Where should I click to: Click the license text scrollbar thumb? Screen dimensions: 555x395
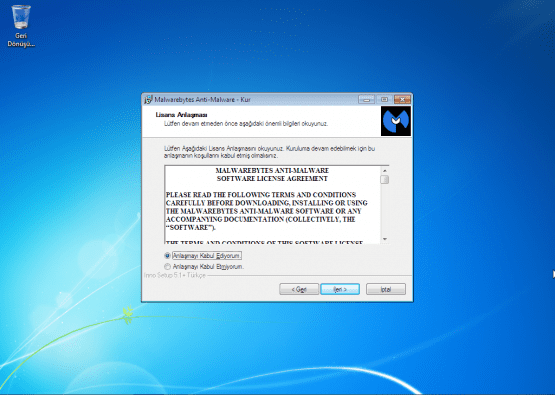point(385,179)
